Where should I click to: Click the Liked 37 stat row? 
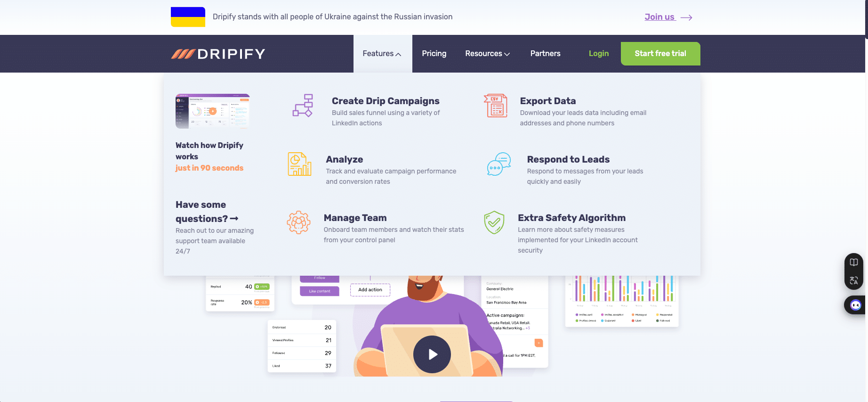click(x=302, y=366)
